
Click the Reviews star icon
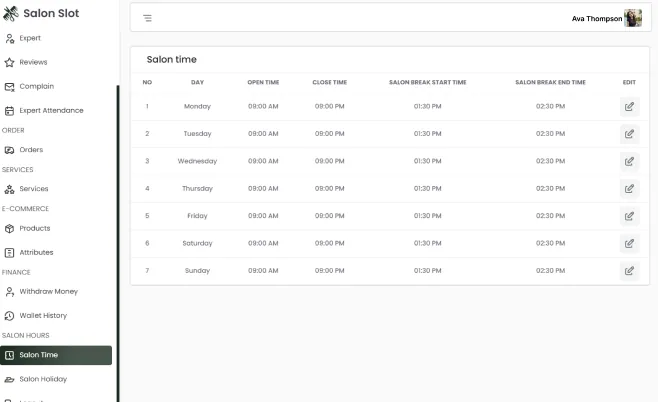pos(9,63)
